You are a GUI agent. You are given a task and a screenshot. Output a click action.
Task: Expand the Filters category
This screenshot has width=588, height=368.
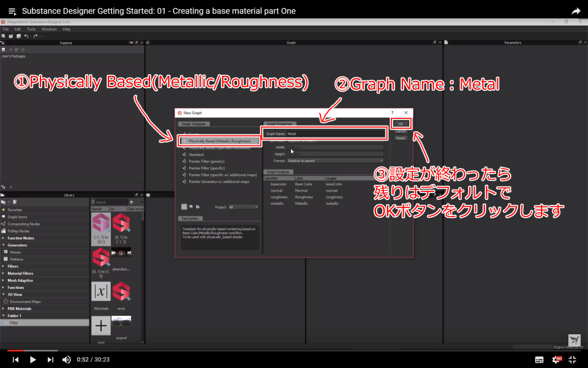(4, 266)
